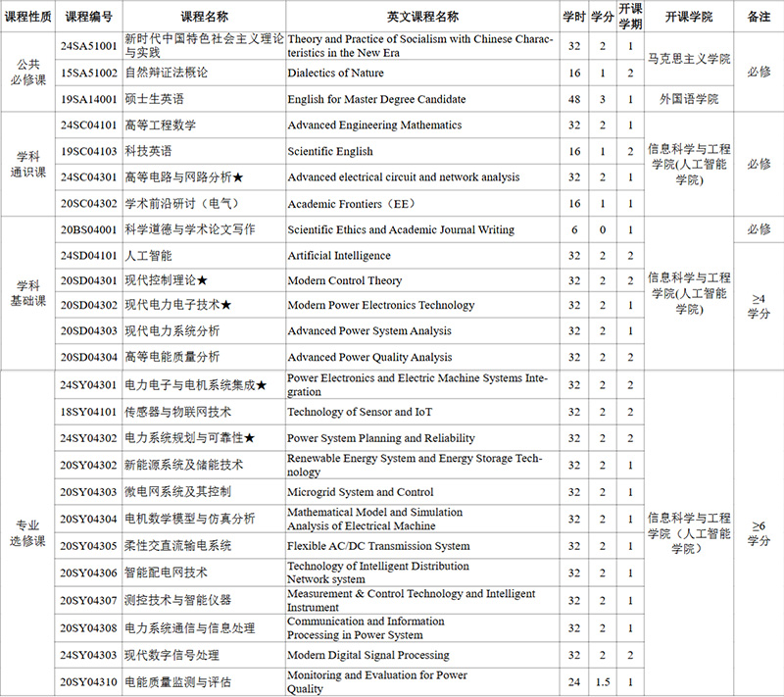784x697 pixels.
Task: Click the 公共必修课 category cell
Action: [28, 72]
